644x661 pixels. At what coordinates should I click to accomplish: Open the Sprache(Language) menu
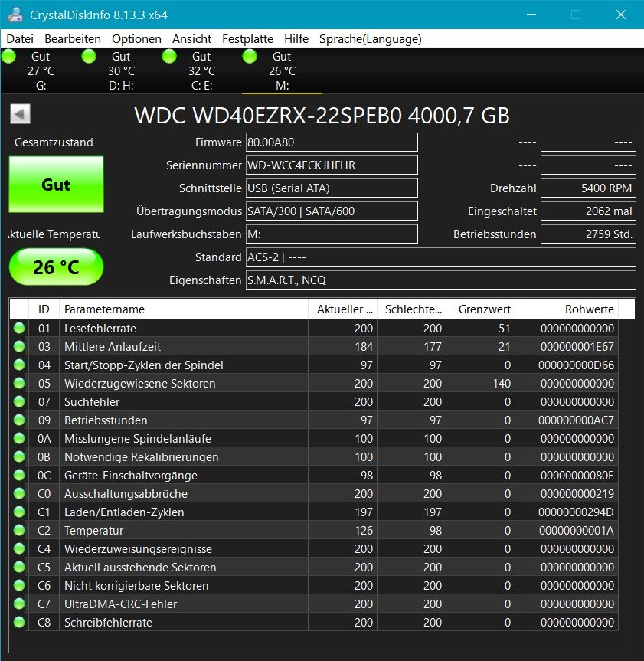(x=370, y=39)
